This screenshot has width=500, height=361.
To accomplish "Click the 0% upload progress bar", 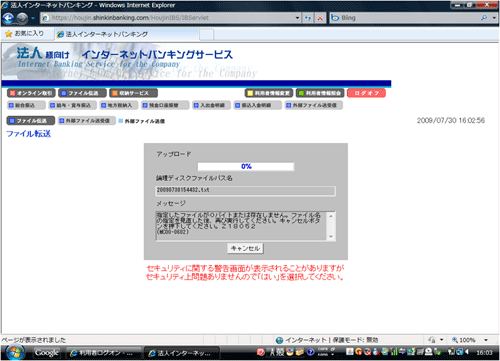I will (246, 166).
